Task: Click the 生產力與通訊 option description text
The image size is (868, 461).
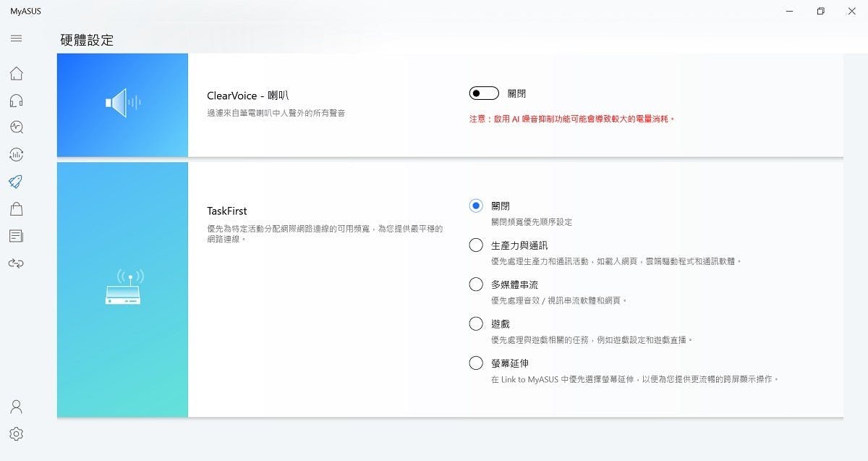Action: [617, 261]
